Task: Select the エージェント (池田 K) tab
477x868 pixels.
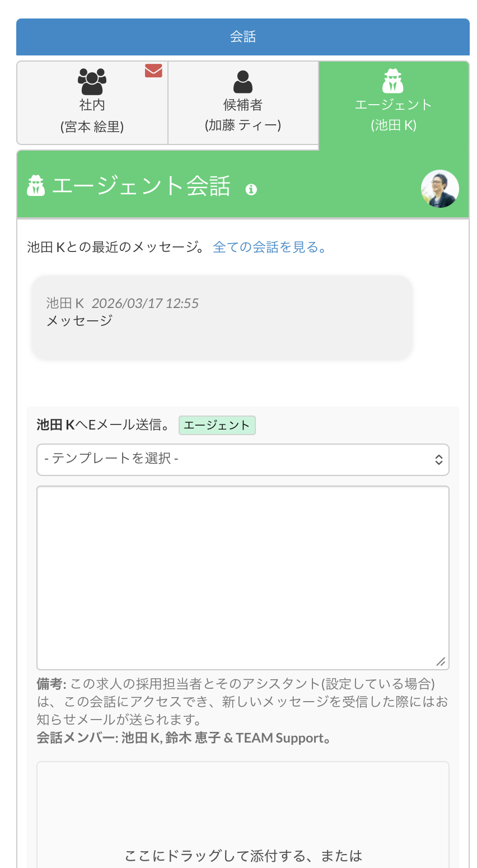Action: [393, 115]
